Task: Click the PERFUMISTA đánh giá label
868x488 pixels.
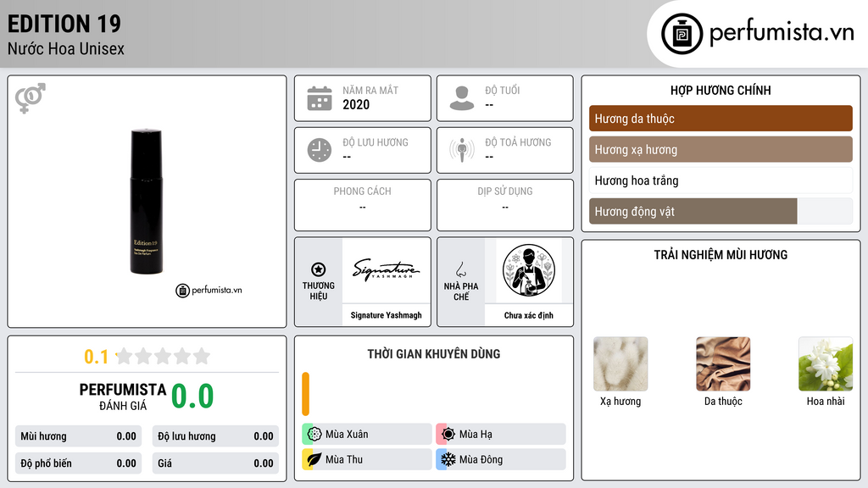Action: click(123, 396)
